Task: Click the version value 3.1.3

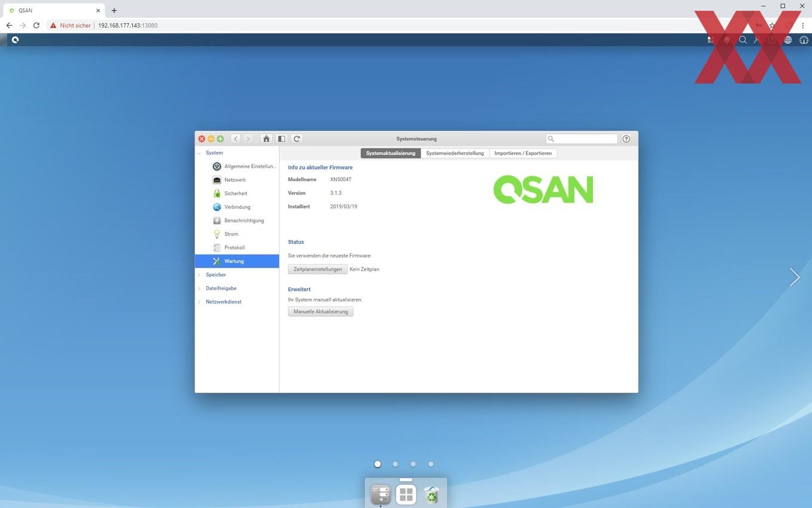Action: tap(336, 193)
